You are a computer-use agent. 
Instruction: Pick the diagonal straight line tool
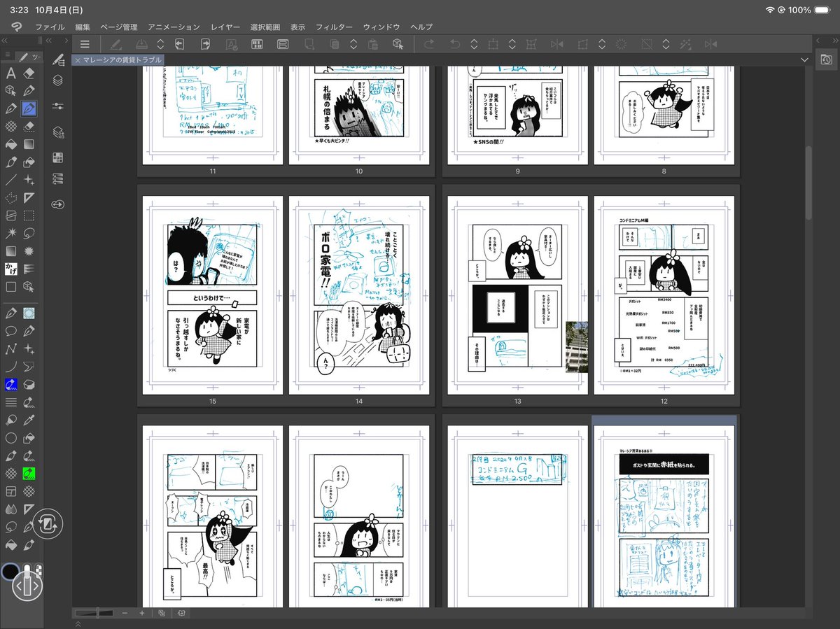[11, 180]
